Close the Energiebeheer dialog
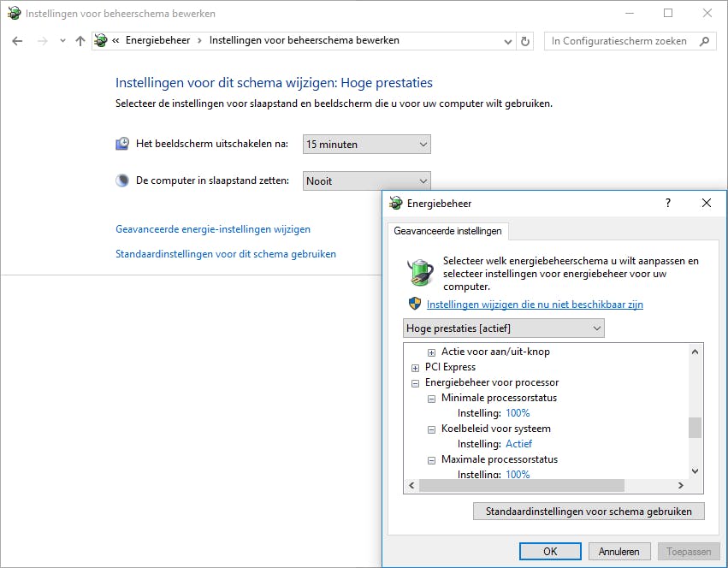The height and width of the screenshot is (568, 728). pos(707,203)
